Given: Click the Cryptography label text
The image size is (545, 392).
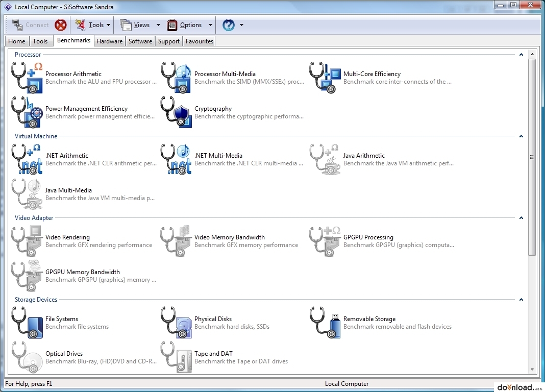Looking at the screenshot, I should [x=213, y=109].
